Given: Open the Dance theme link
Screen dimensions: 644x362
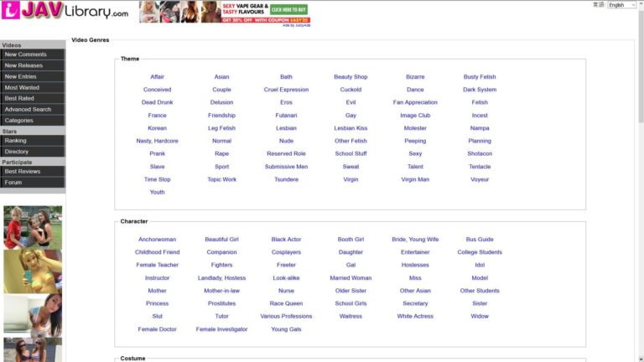Looking at the screenshot, I should (415, 90).
